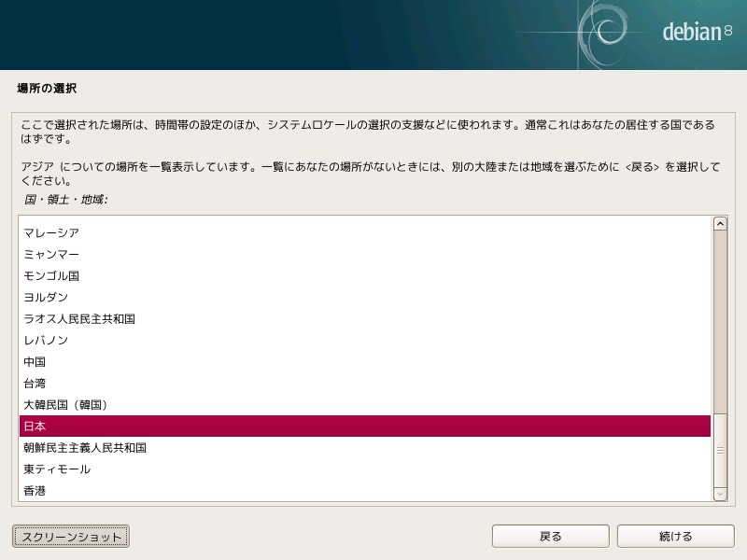The height and width of the screenshot is (560, 747).
Task: Click the scrollbar track above thumb
Action: click(x=720, y=321)
